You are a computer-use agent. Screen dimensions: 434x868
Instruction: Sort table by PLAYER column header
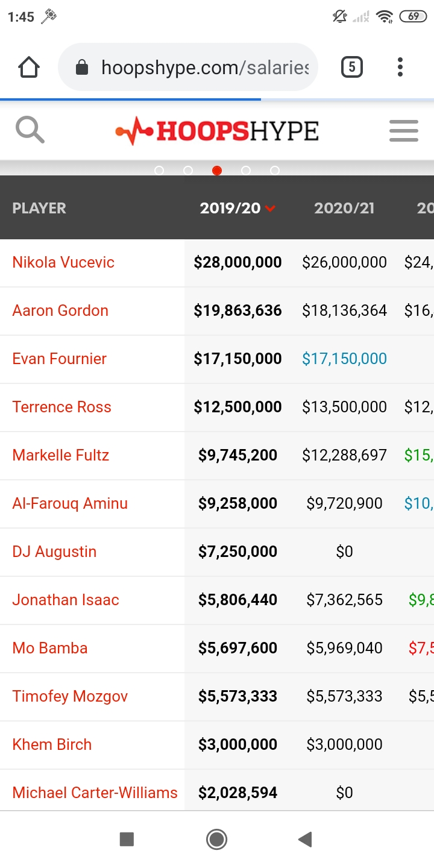point(39,208)
